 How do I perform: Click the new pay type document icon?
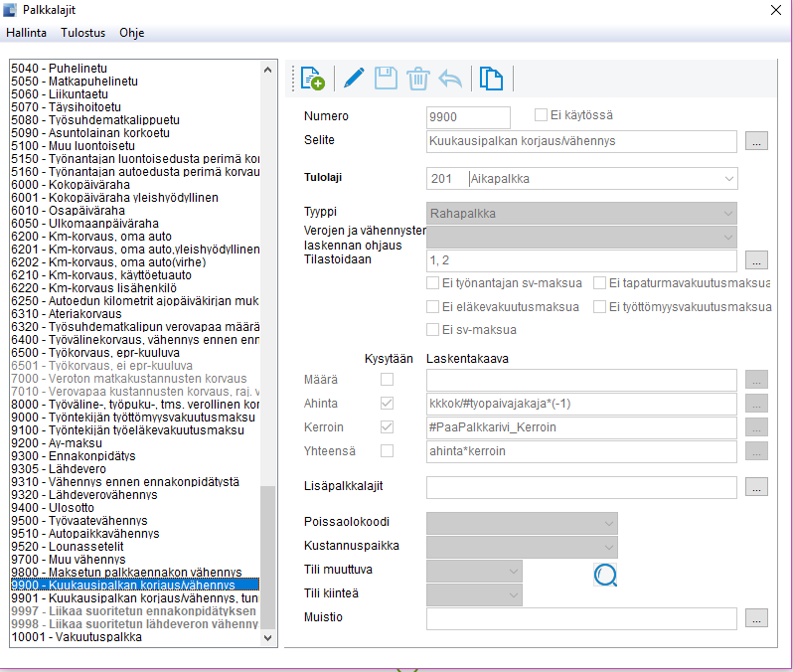click(x=312, y=79)
